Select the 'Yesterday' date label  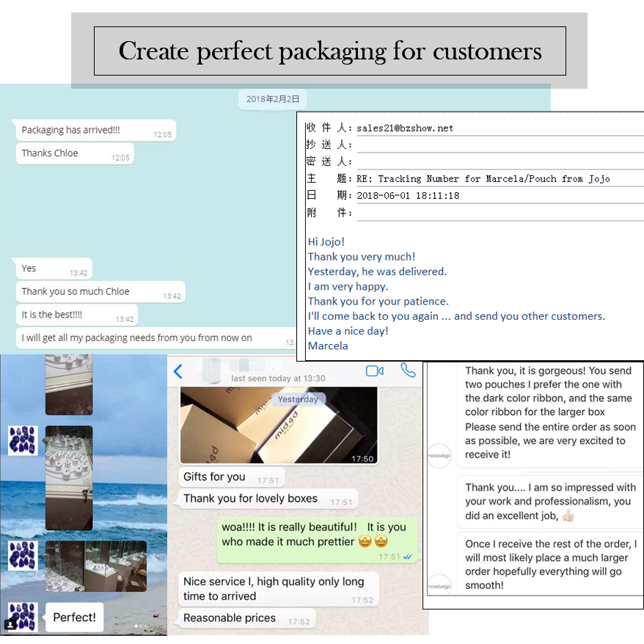[298, 400]
